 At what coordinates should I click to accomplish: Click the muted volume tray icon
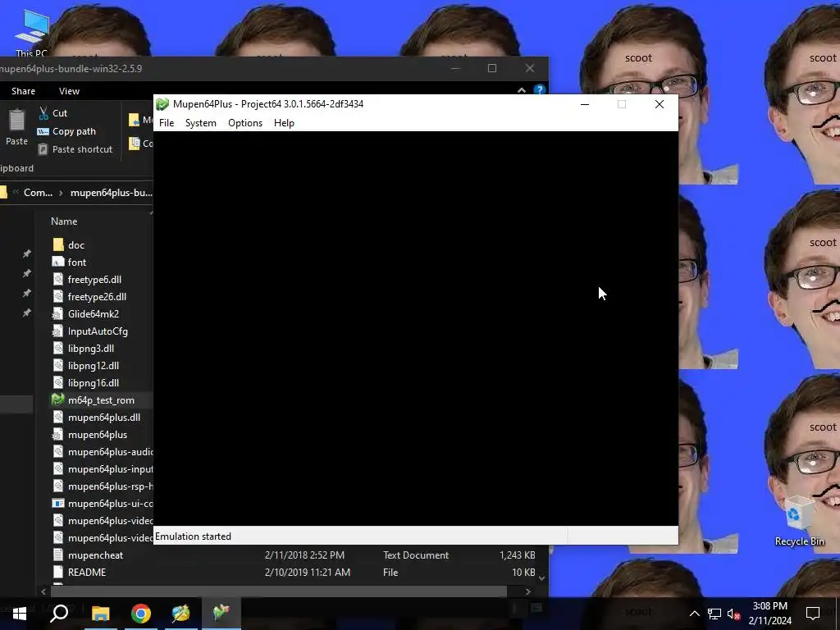733,614
